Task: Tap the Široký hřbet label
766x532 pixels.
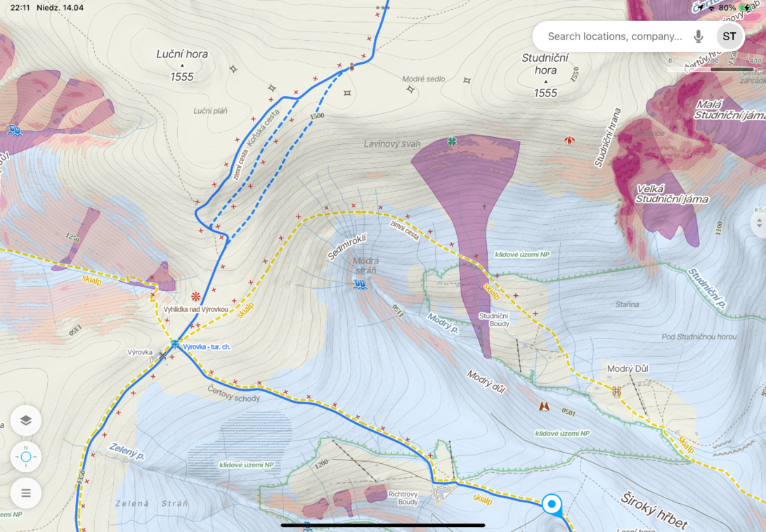Action: point(654,511)
